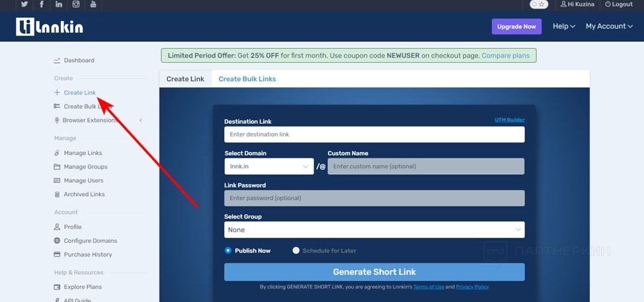Open Purchase History in the sidebar
The image size is (644, 302).
click(88, 255)
